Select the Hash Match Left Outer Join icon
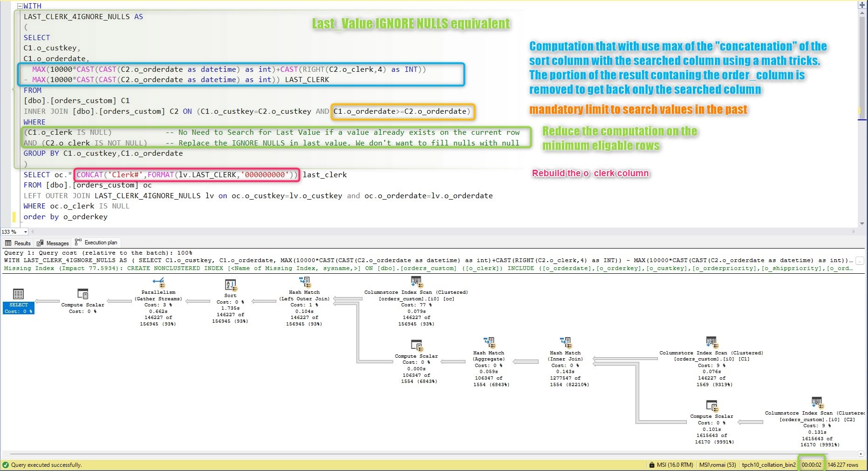The height and width of the screenshot is (471, 868). pos(305,282)
